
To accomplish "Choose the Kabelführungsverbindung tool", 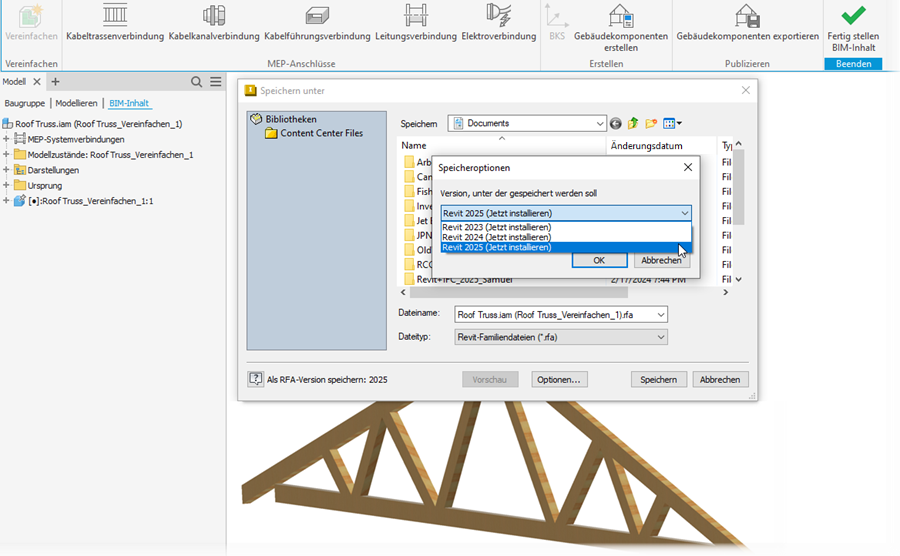I will pyautogui.click(x=317, y=15).
